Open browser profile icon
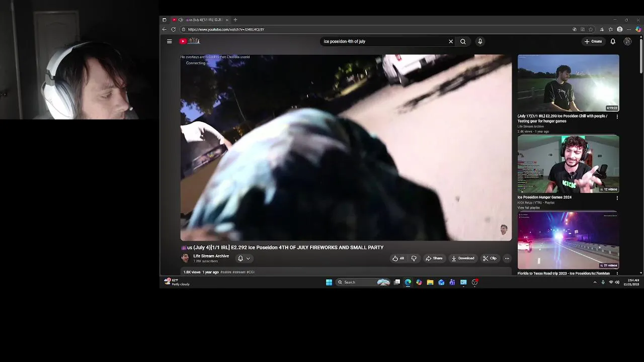Viewport: 644px width, 362px height. (x=620, y=29)
